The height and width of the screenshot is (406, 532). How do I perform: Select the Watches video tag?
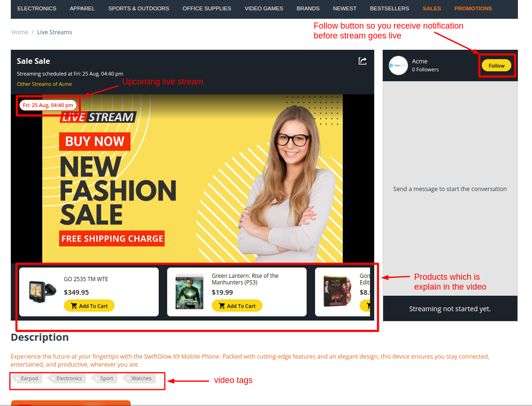click(x=141, y=378)
